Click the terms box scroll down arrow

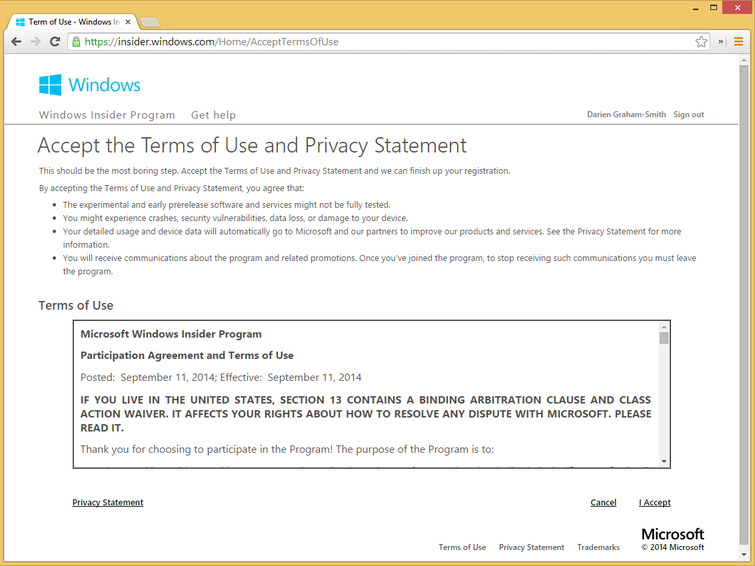[664, 461]
